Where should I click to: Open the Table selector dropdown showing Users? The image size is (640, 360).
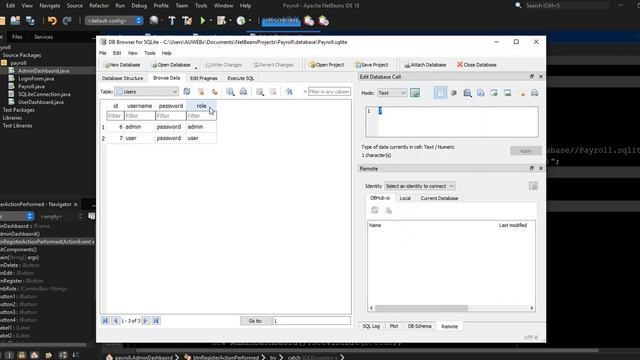[x=146, y=92]
